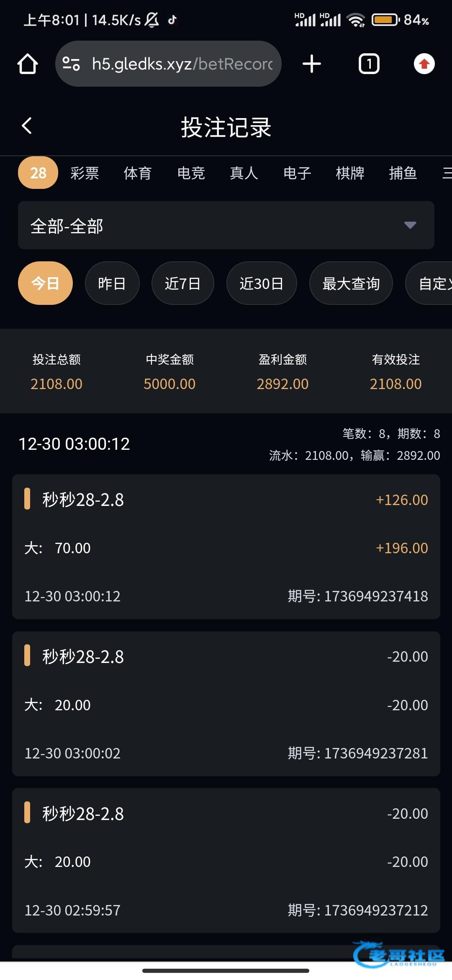Go back from bet records page
This screenshot has width=452, height=980.
(27, 126)
